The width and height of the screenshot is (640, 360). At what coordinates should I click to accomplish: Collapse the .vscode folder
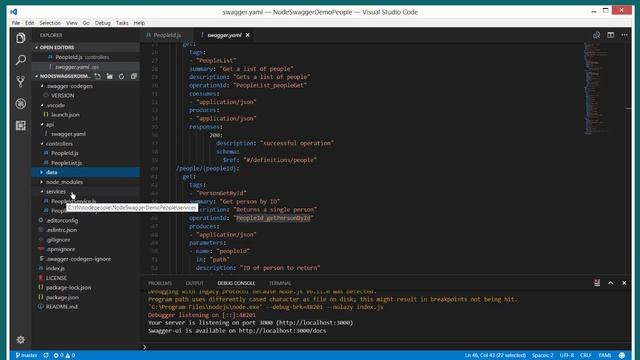click(86, 105)
